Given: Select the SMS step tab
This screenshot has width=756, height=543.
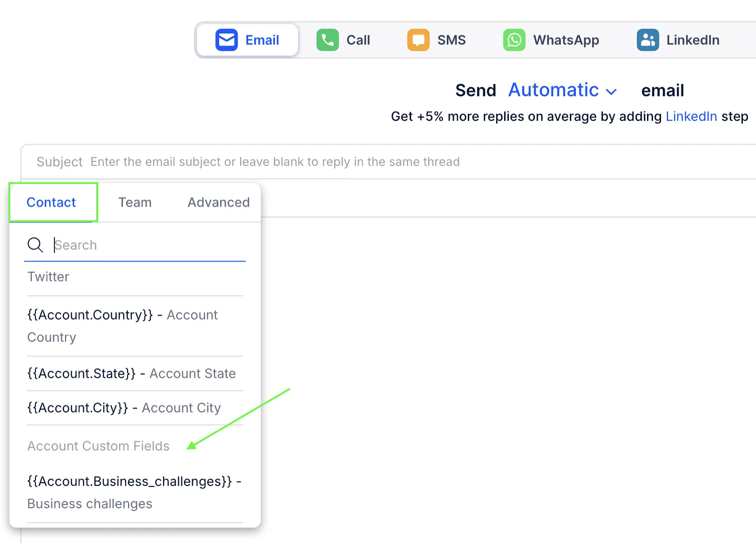Looking at the screenshot, I should click(437, 40).
